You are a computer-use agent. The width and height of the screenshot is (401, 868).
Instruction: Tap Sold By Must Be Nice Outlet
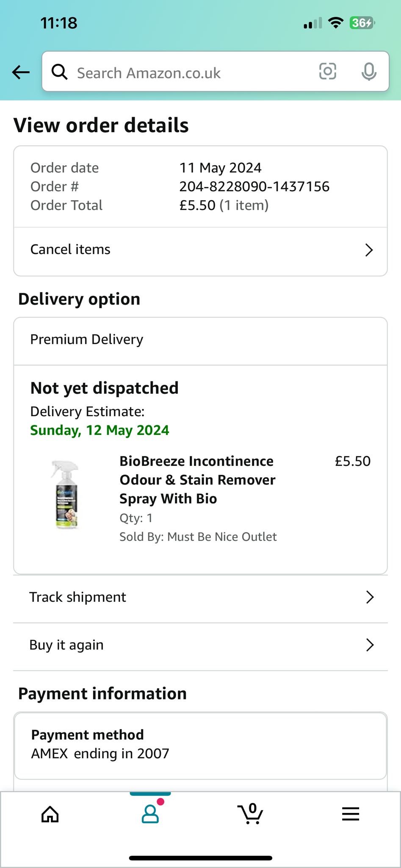coord(198,537)
